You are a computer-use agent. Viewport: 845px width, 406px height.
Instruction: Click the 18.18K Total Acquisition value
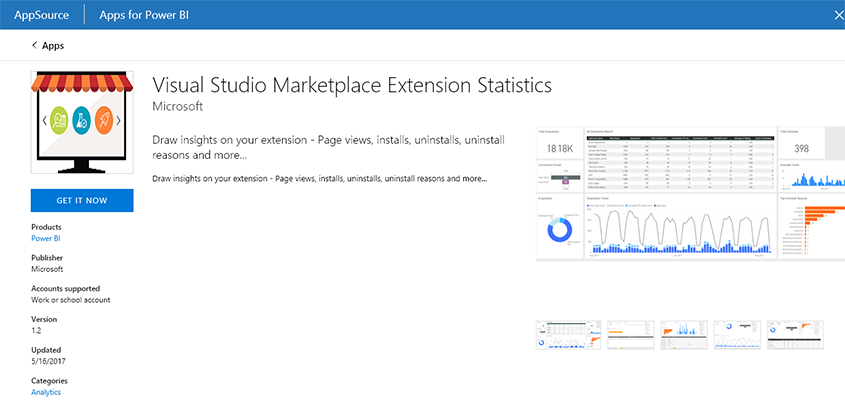pos(560,149)
